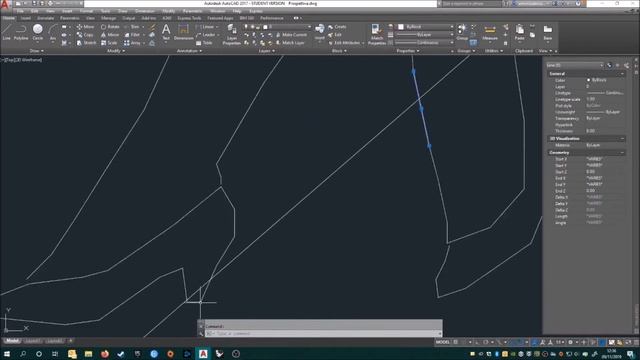Activate the Rotate command
The height and width of the screenshot is (360, 640).
point(110,27)
